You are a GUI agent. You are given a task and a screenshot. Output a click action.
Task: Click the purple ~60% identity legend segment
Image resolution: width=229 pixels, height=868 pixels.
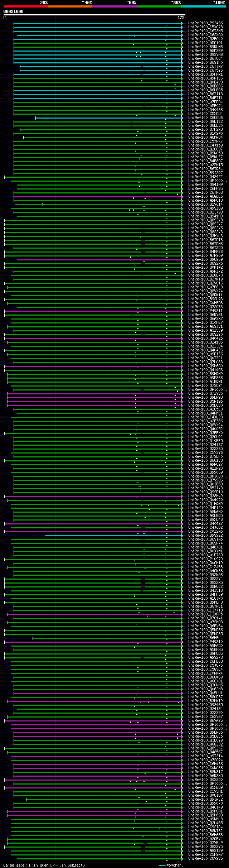pyautogui.click(x=114, y=6)
